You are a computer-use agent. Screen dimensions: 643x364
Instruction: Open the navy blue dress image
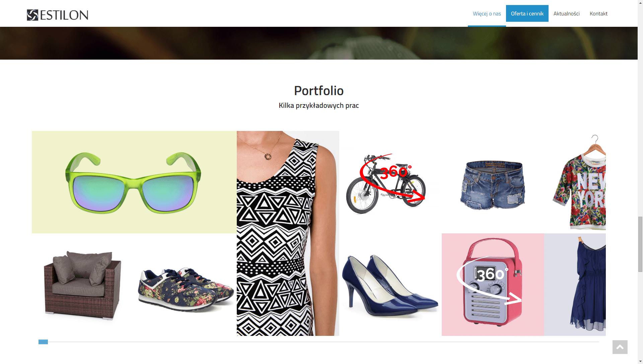click(575, 285)
